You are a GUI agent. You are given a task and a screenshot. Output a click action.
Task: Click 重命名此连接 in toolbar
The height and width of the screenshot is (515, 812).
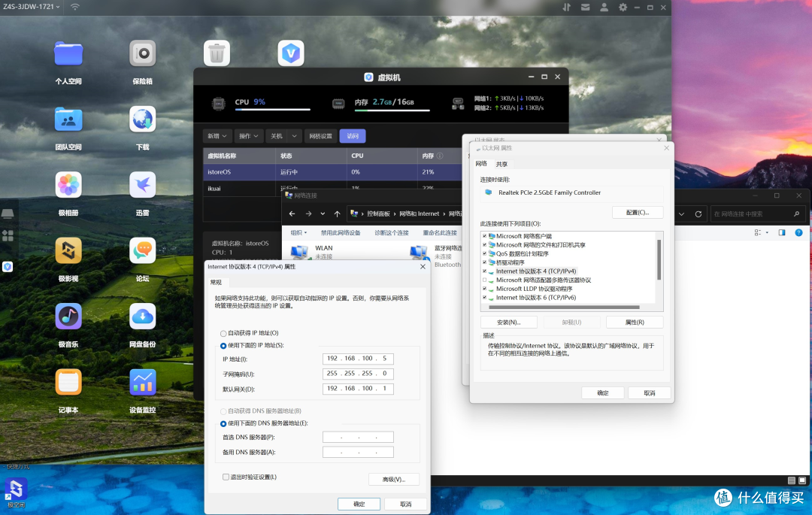coord(440,233)
